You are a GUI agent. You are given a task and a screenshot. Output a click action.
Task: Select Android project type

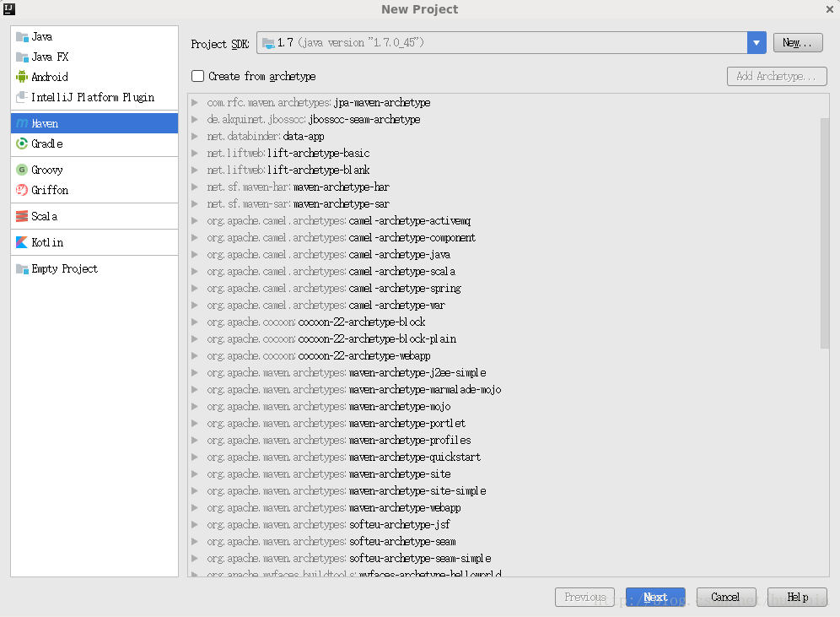(x=94, y=77)
